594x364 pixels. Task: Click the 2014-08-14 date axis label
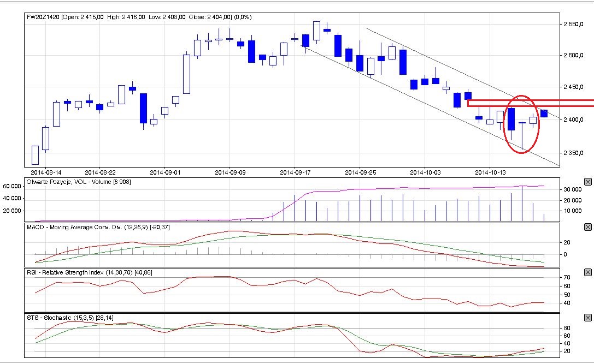coord(46,172)
